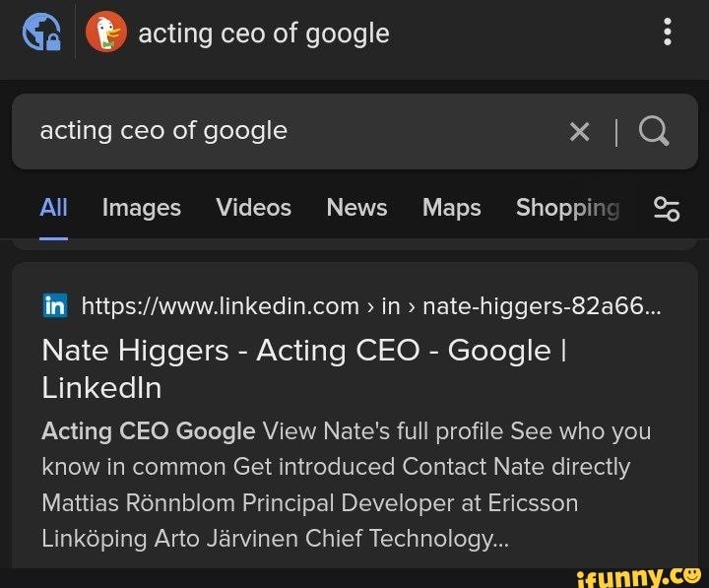Viewport: 709px width, 588px height.
Task: Open the Shopping tab
Action: (x=567, y=208)
